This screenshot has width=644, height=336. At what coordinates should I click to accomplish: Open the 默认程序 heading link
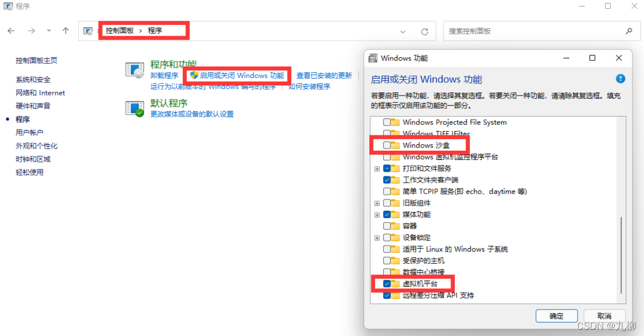(169, 103)
